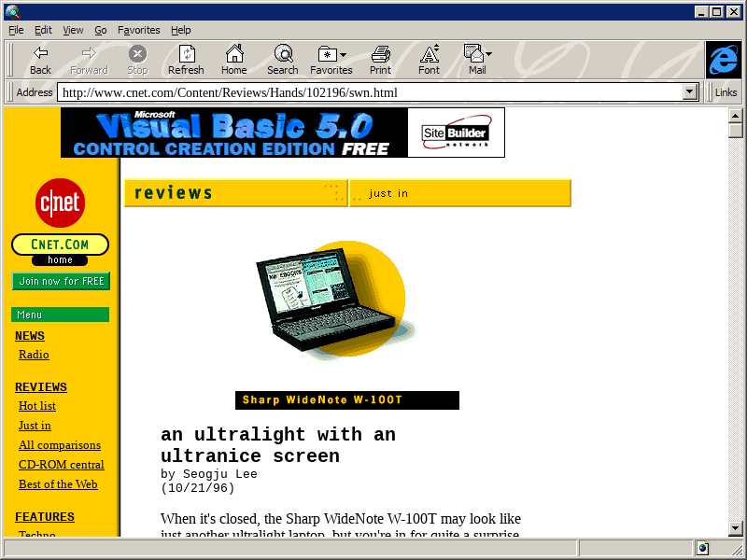Image resolution: width=747 pixels, height=560 pixels.
Task: Click the Hot list sidebar link
Action: coord(37,406)
